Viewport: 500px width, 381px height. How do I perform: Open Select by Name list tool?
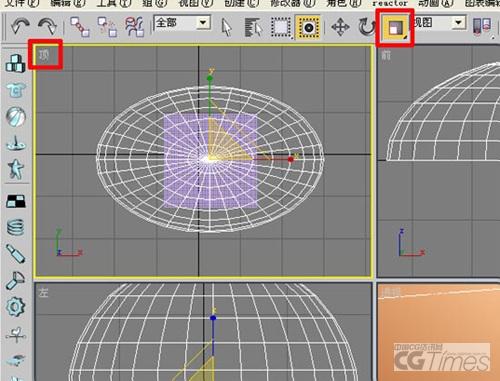click(x=253, y=27)
